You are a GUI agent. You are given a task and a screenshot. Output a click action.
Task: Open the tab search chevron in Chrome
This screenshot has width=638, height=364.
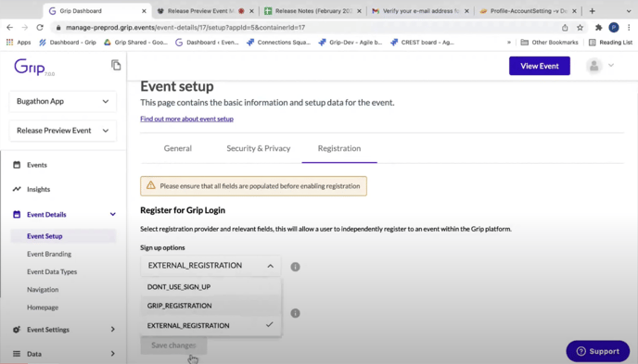629,11
